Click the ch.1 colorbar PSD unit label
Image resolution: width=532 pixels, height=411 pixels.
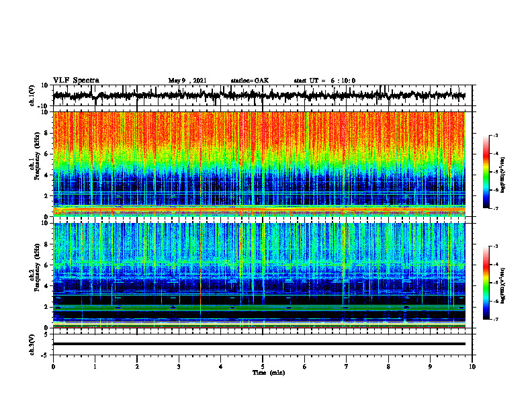pos(502,175)
